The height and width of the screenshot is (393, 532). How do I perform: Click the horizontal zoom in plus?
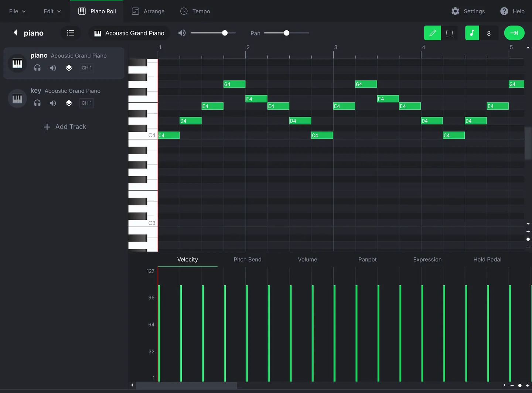coord(528,385)
